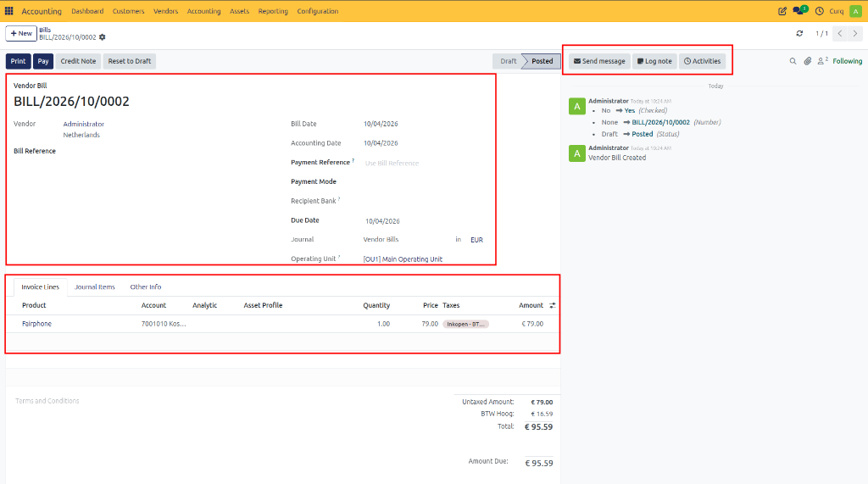This screenshot has height=484, width=868.
Task: Open the Dashboard menu
Action: coord(87,11)
